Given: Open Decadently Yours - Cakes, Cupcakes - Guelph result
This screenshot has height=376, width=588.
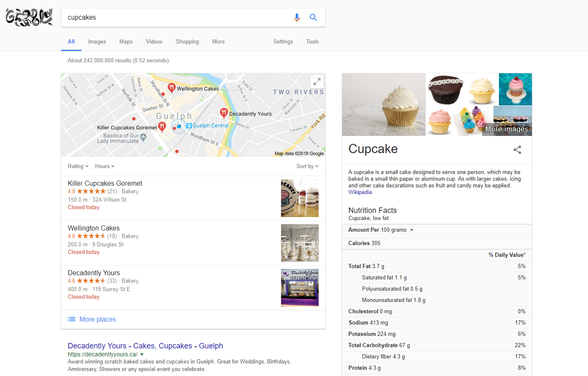Looking at the screenshot, I should (x=146, y=346).
